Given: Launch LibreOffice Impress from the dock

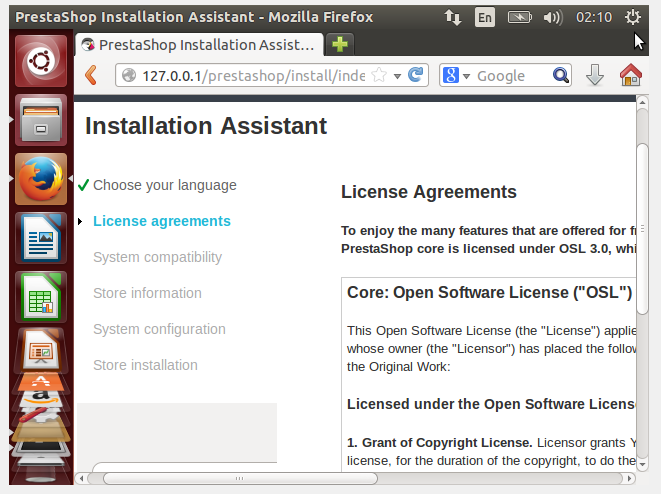Looking at the screenshot, I should click(x=41, y=351).
